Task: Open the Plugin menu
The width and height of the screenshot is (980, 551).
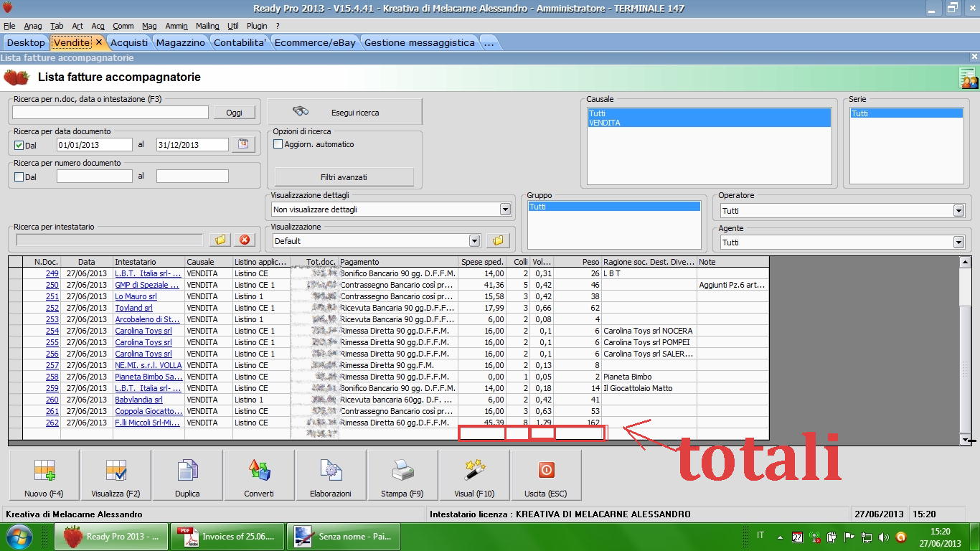Action: coord(257,26)
